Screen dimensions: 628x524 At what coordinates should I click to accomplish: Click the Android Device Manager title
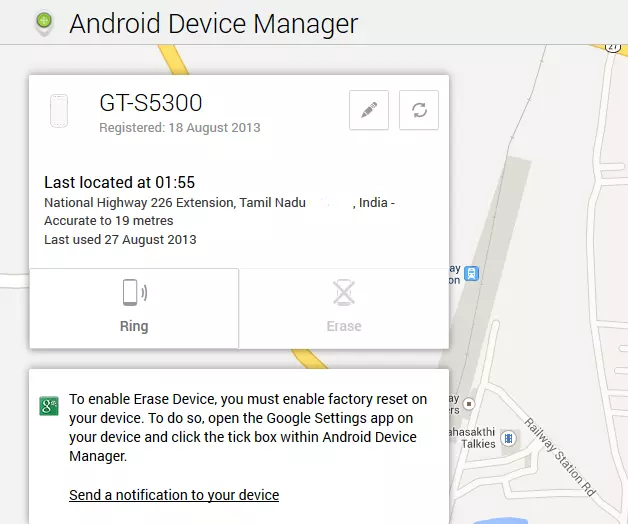pyautogui.click(x=213, y=24)
